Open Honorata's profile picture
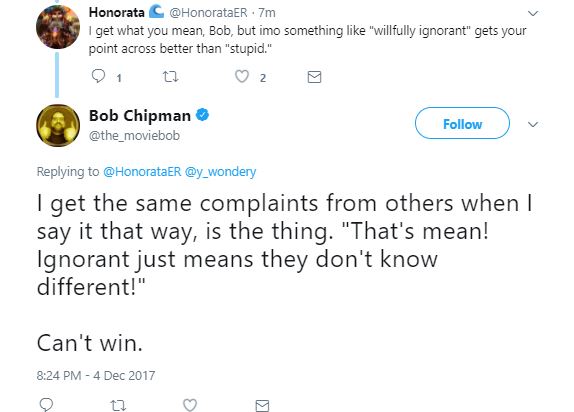Viewport: 574px width, 412px height. point(58,27)
